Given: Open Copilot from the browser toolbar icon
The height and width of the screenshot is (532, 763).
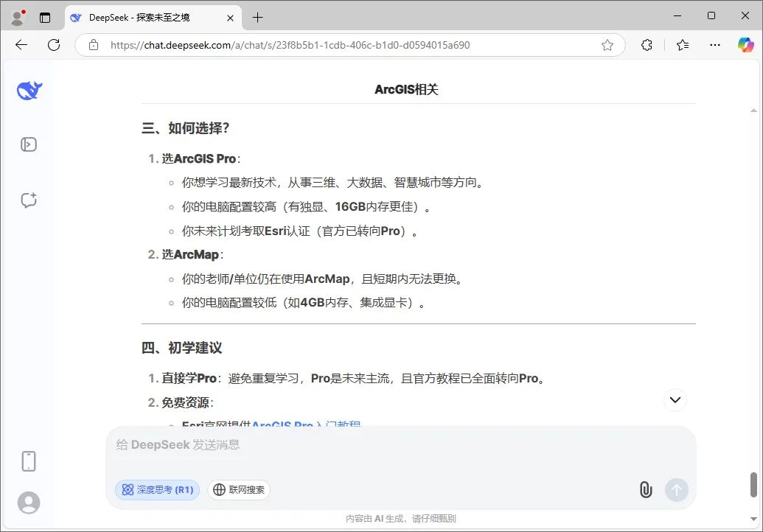Looking at the screenshot, I should (746, 45).
